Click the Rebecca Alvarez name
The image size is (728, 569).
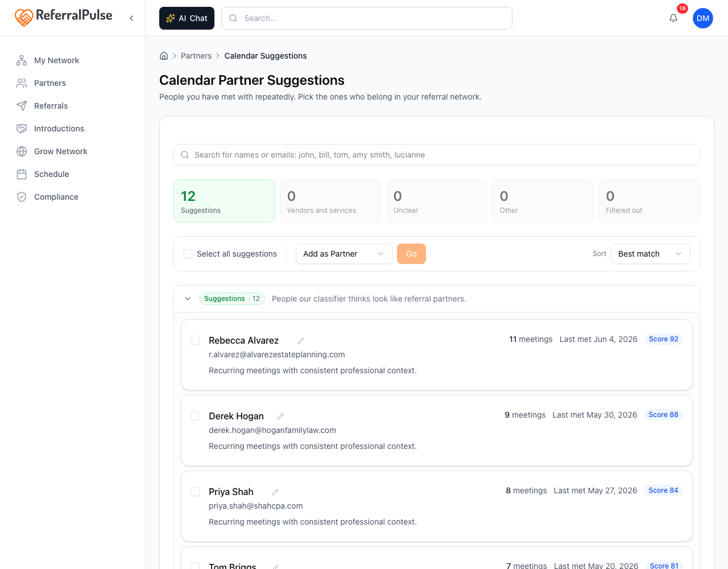[243, 340]
